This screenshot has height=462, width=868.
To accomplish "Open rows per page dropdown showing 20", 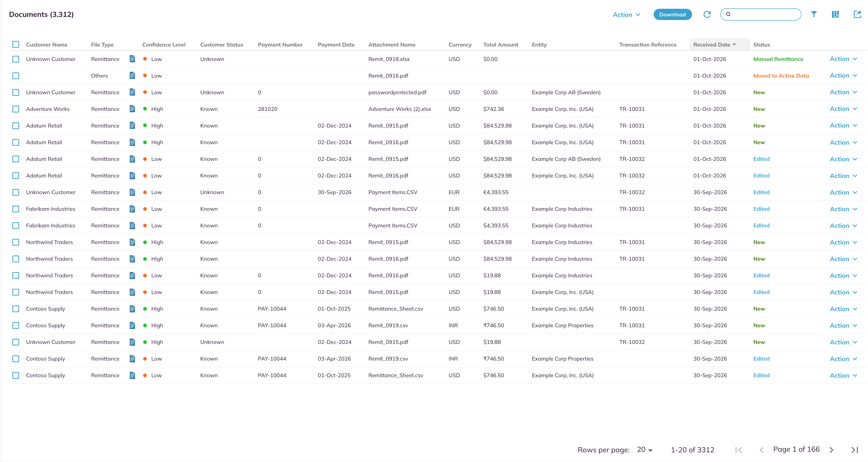I will pyautogui.click(x=645, y=450).
